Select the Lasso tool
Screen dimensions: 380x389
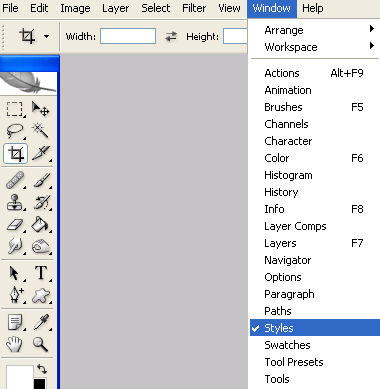point(15,131)
